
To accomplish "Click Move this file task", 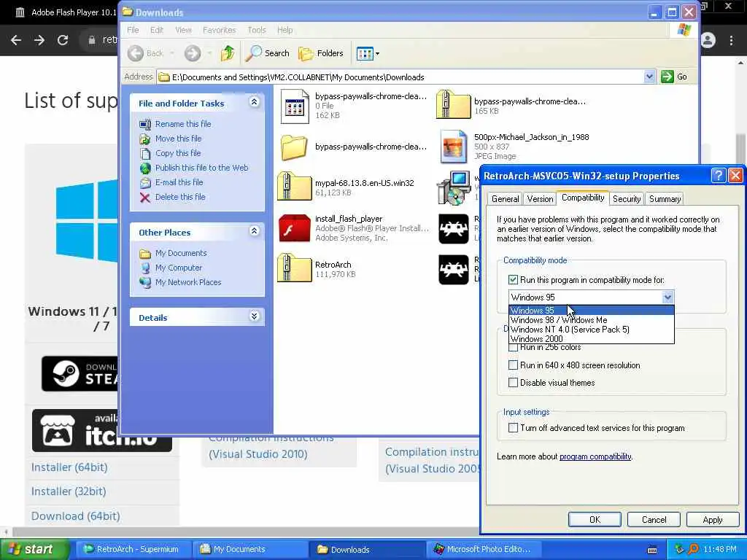I will [178, 139].
